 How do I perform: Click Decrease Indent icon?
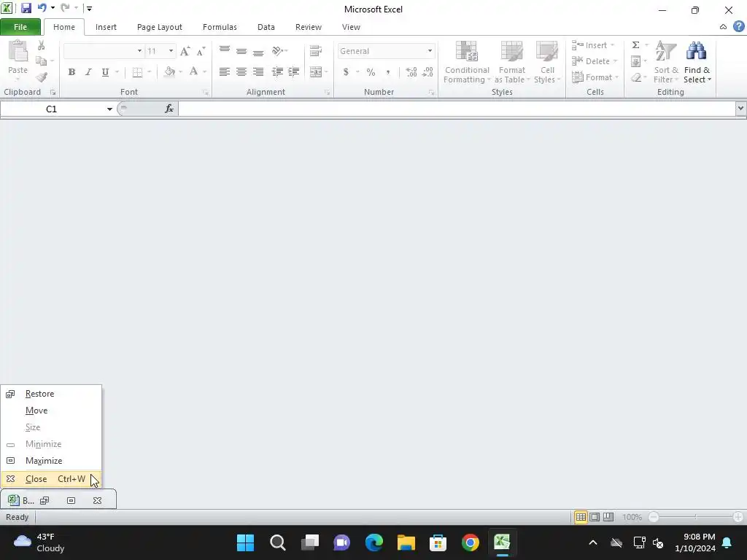277,72
